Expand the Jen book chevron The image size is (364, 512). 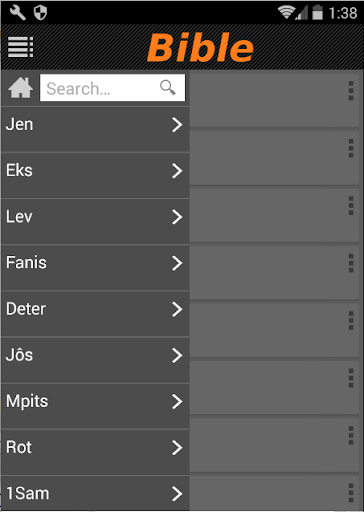pyautogui.click(x=177, y=125)
